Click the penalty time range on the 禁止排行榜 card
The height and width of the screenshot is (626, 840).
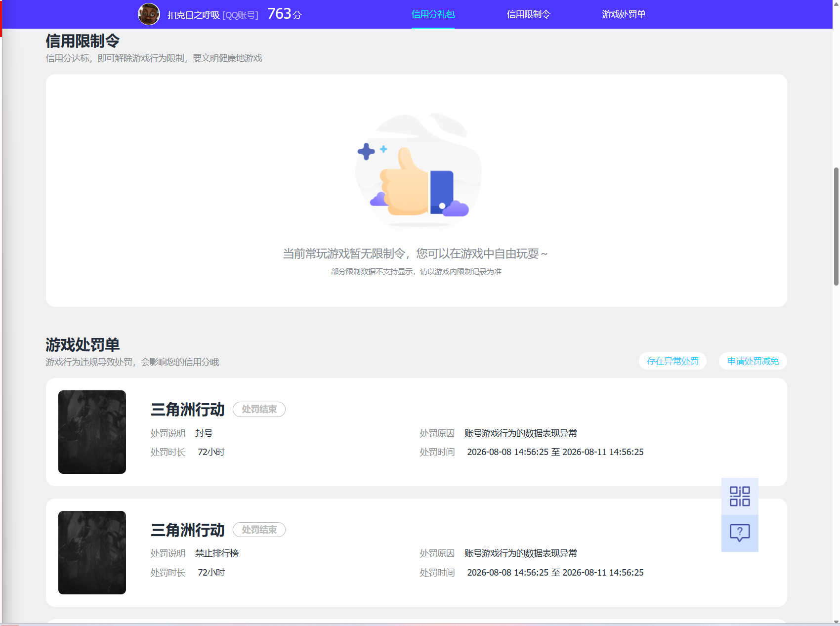555,573
